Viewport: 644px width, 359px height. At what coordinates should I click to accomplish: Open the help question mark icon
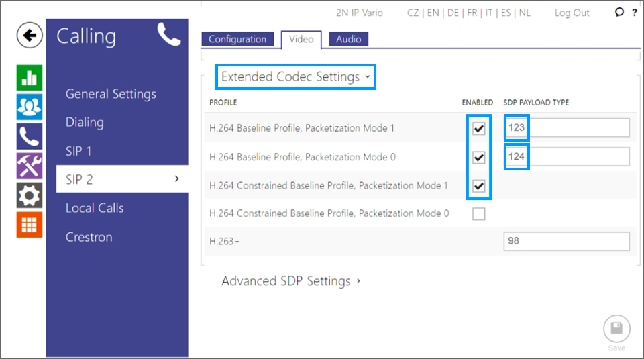pyautogui.click(x=635, y=13)
